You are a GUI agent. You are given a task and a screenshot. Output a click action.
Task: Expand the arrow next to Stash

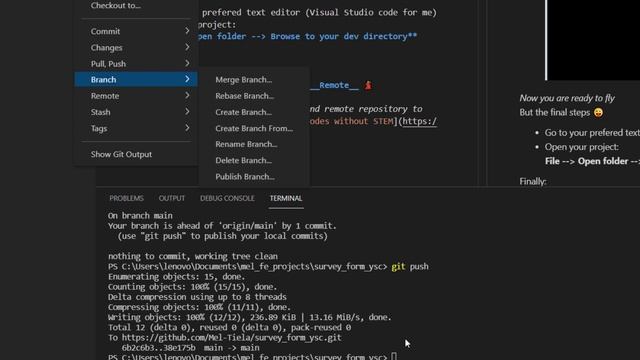pyautogui.click(x=187, y=111)
